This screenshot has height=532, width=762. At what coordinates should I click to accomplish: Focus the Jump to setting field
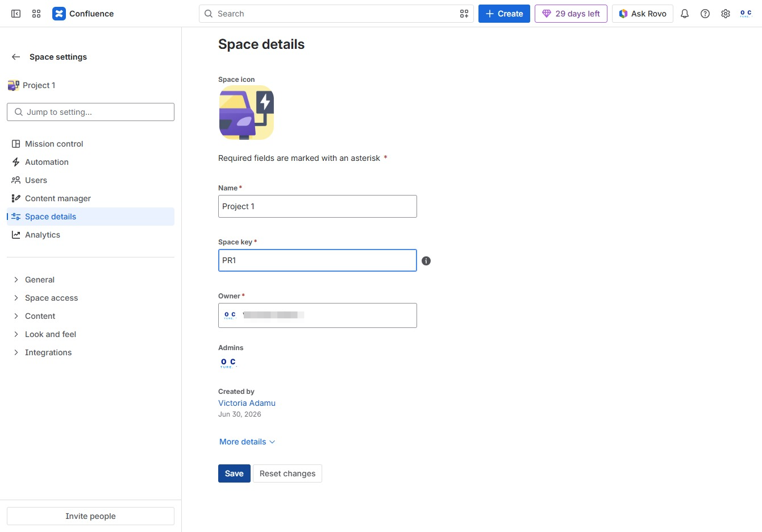[90, 112]
